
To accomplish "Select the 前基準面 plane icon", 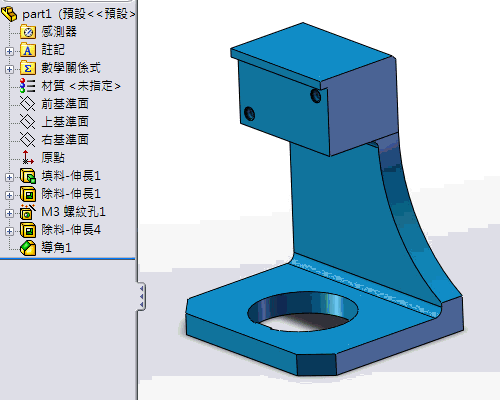I will pos(27,104).
